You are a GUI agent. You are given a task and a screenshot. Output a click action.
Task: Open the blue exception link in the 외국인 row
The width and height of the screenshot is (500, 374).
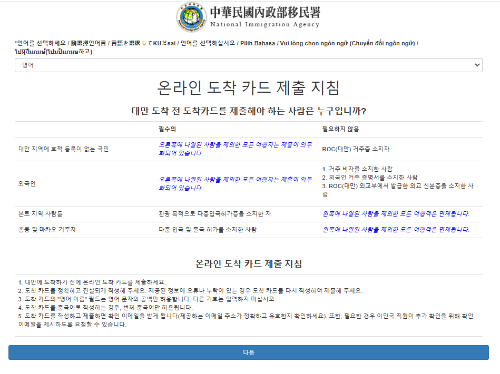[235, 183]
